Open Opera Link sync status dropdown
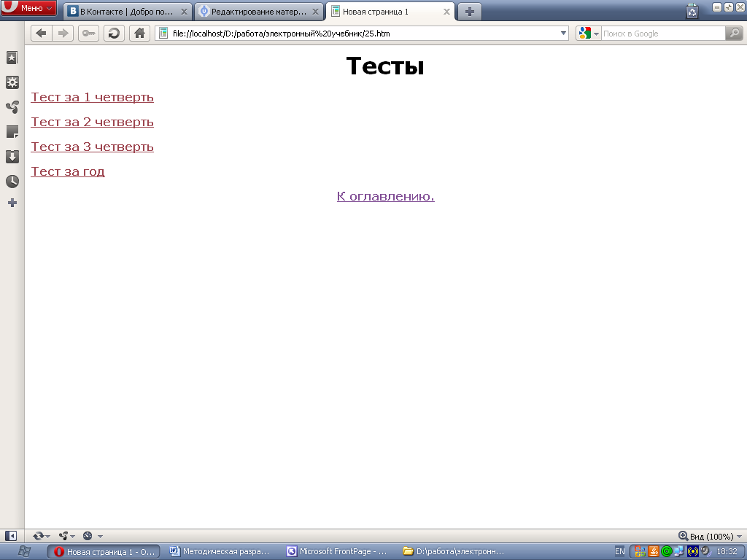The height and width of the screenshot is (560, 747). point(42,536)
